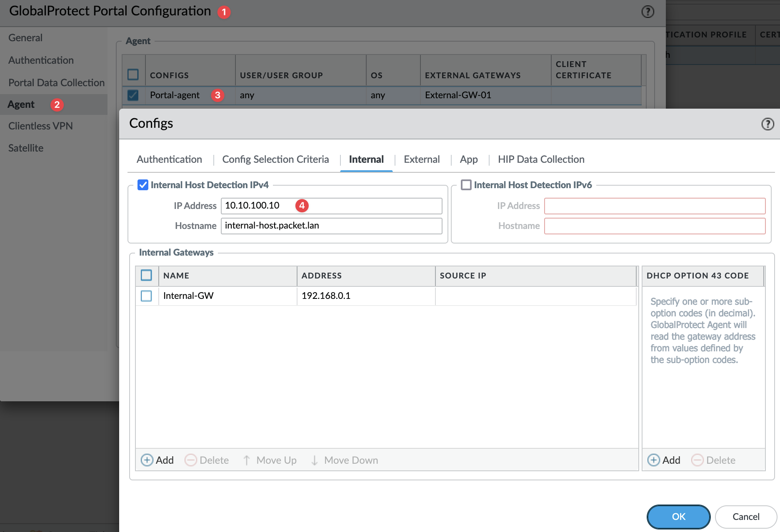780x532 pixels.
Task: Open help for GlobalProtect Portal Configuration
Action: [x=647, y=12]
